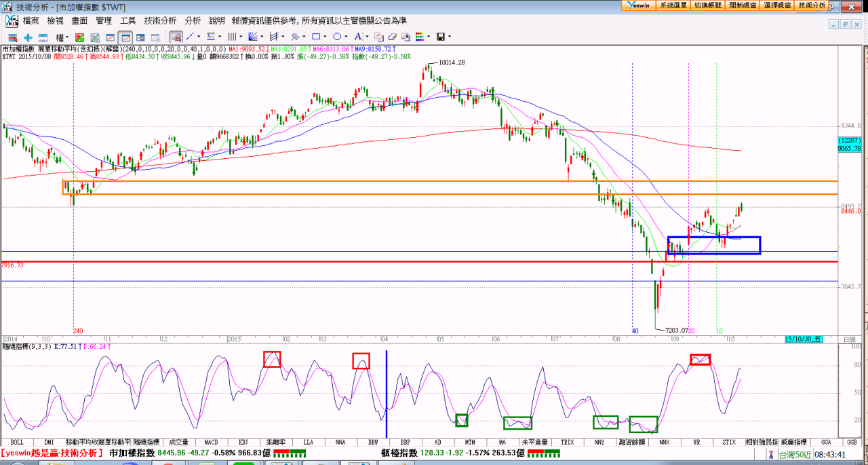Screen dimensions: 868x465
Task: Click the rectangle shape drawing tool
Action: pos(317,37)
